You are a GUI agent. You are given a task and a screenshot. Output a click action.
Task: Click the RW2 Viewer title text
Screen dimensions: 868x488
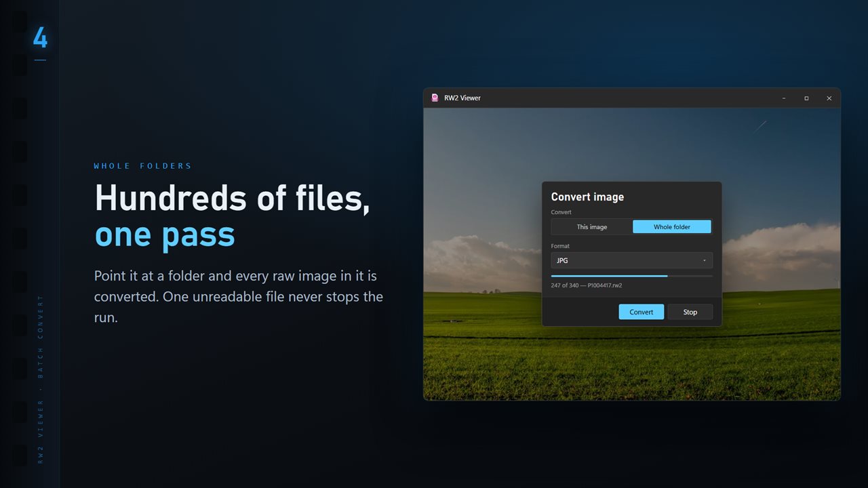pyautogui.click(x=462, y=98)
